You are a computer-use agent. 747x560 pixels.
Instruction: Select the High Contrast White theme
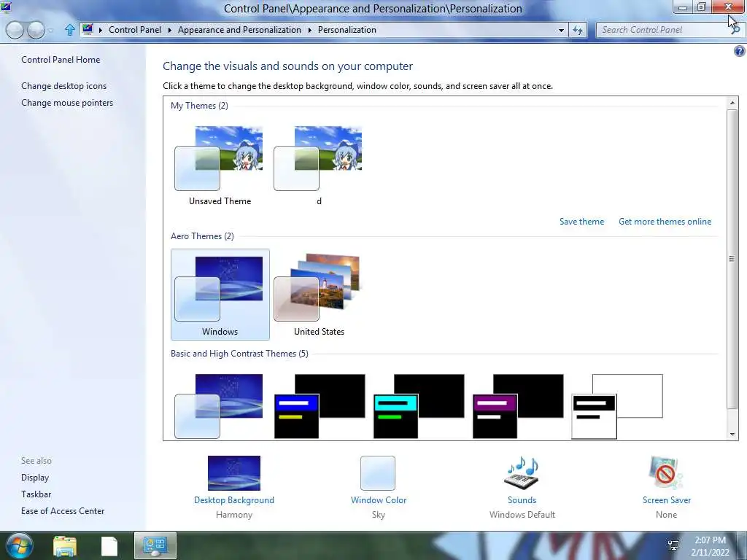[617, 406]
